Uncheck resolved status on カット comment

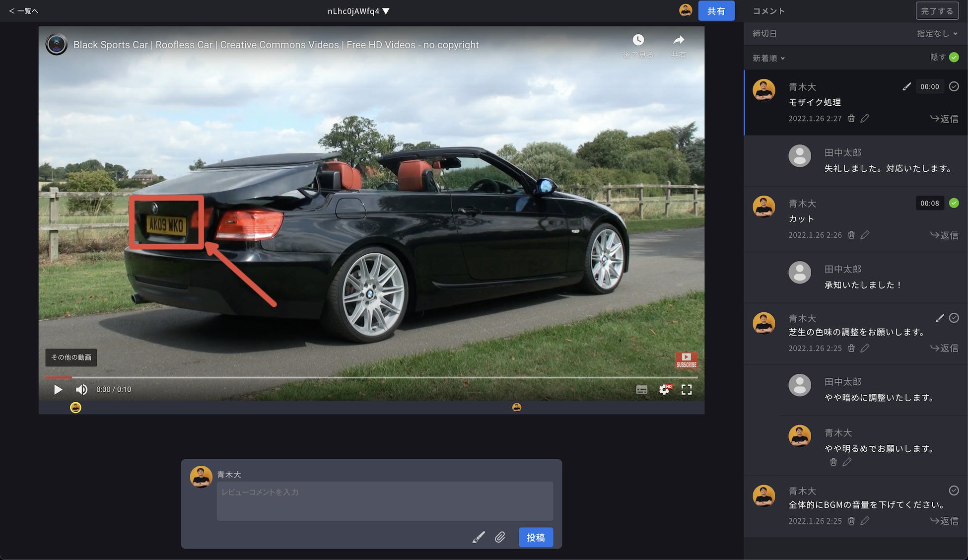pyautogui.click(x=954, y=203)
